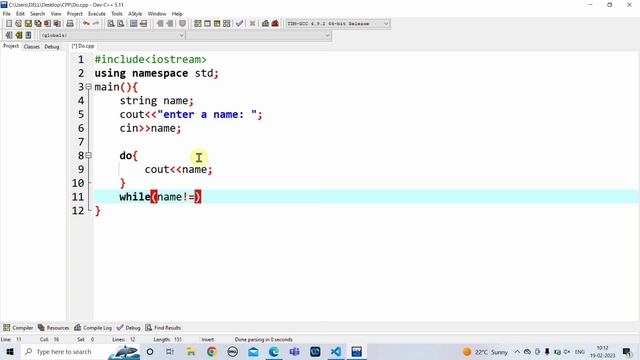Create a new source file via toolbar
This screenshot has height=360, width=640.
[9, 24]
